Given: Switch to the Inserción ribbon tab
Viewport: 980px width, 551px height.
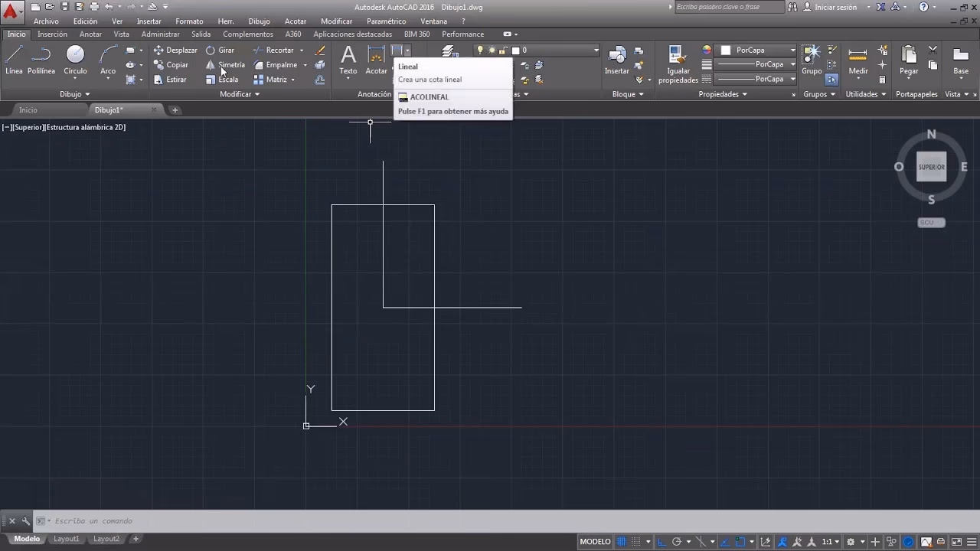Looking at the screenshot, I should point(52,34).
